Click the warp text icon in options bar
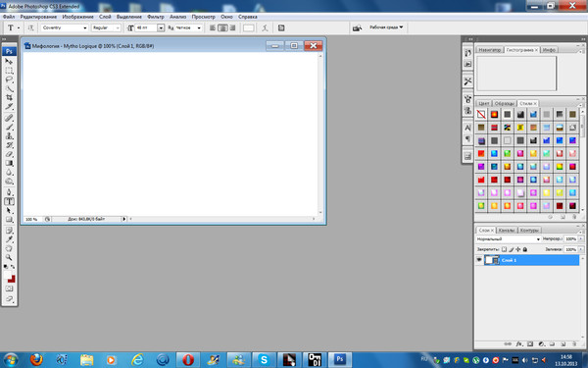588x368 pixels. [266, 27]
